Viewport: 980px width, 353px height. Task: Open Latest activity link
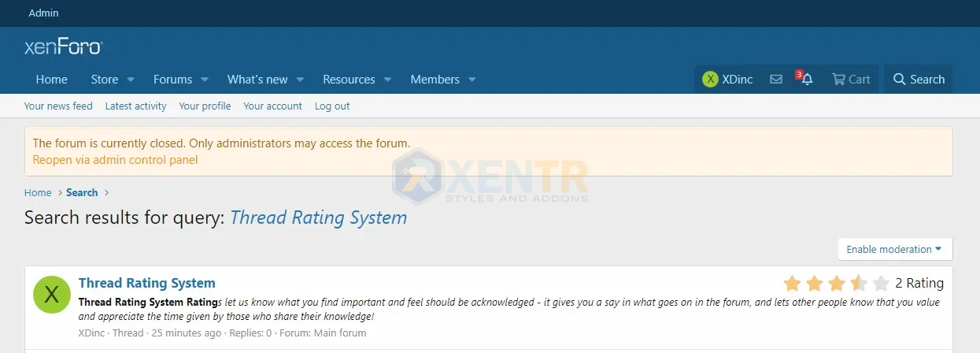coord(135,106)
